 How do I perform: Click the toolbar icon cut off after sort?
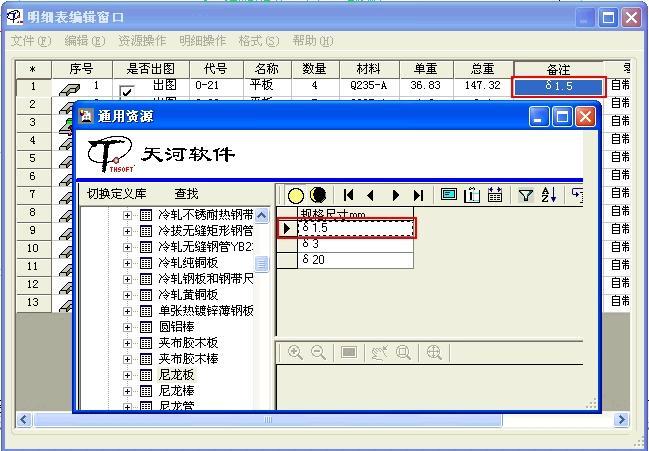tap(577, 194)
